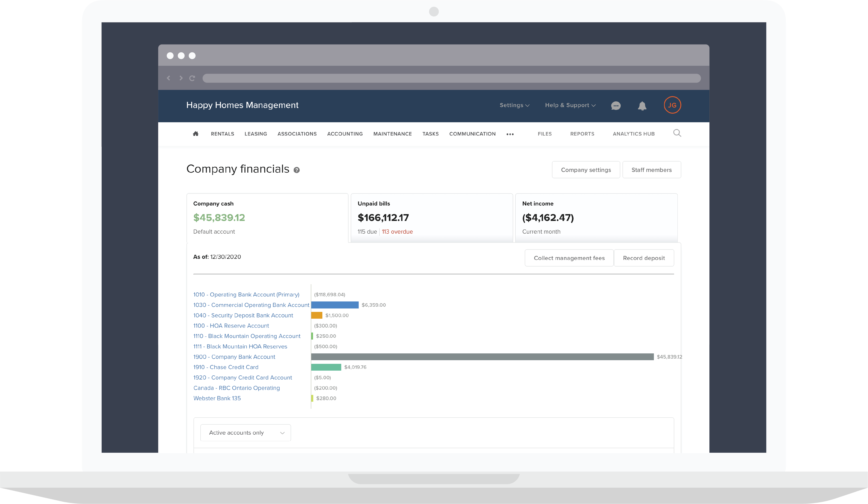Open 1910 - Chase Credit Card

pyautogui.click(x=226, y=367)
